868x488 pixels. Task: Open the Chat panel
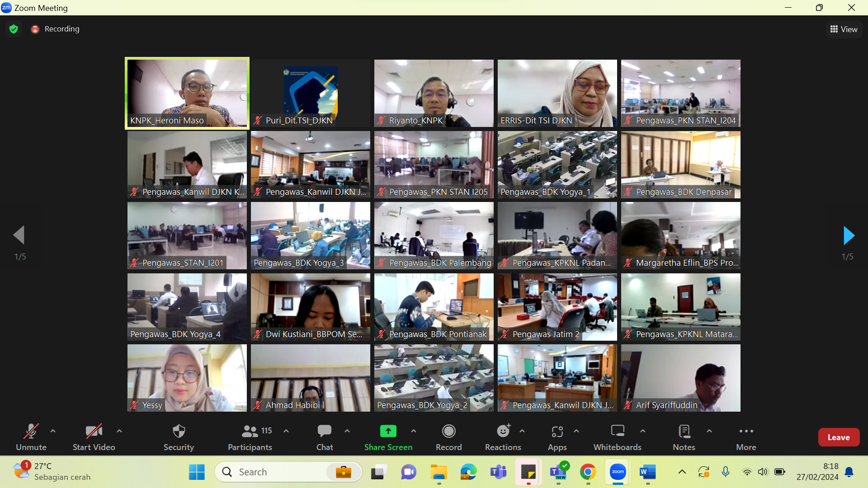(324, 437)
